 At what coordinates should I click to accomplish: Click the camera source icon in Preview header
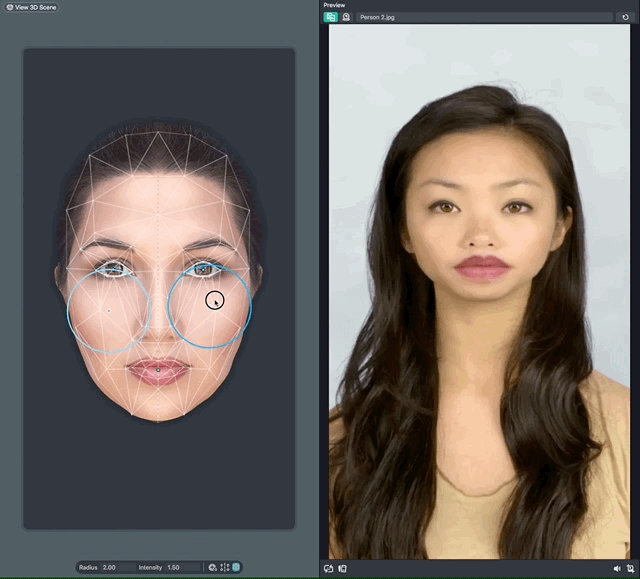point(346,17)
